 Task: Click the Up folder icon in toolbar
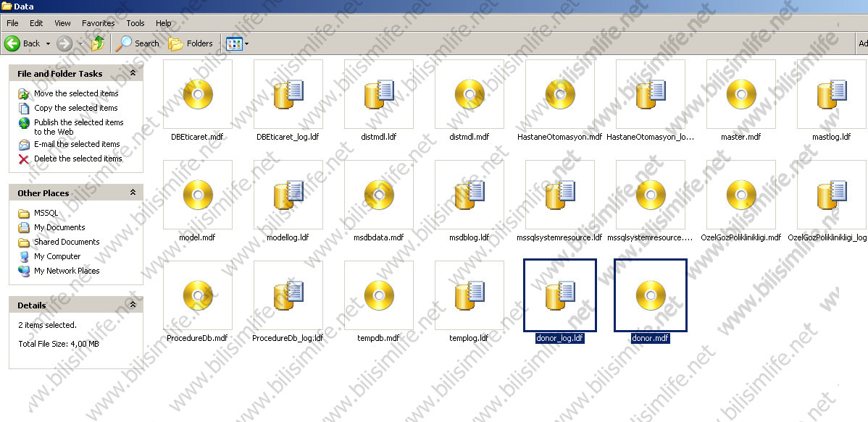click(98, 43)
